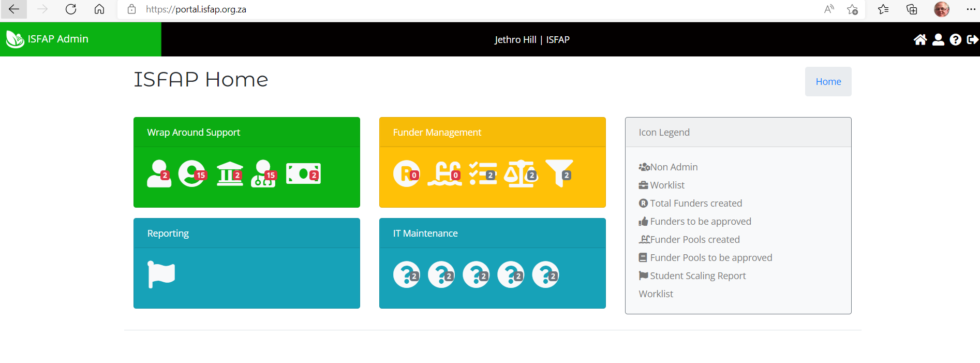Screen dimensions: 980x363
Task: Click IT Maintenance panel header
Action: click(493, 234)
